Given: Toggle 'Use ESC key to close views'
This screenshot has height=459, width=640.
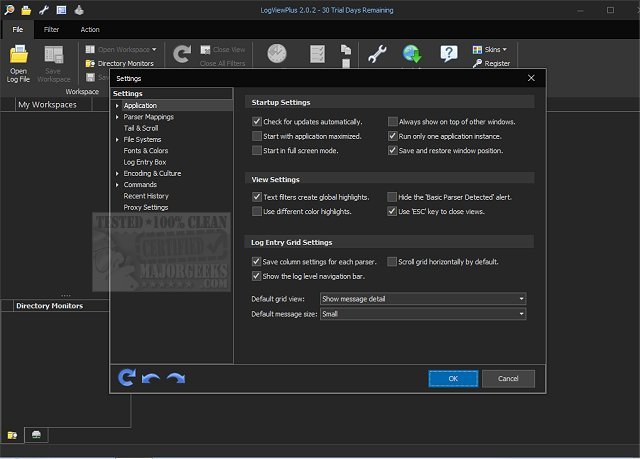Looking at the screenshot, I should pos(393,212).
